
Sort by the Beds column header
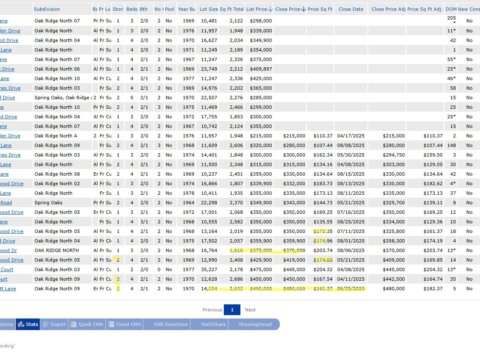pos(132,9)
